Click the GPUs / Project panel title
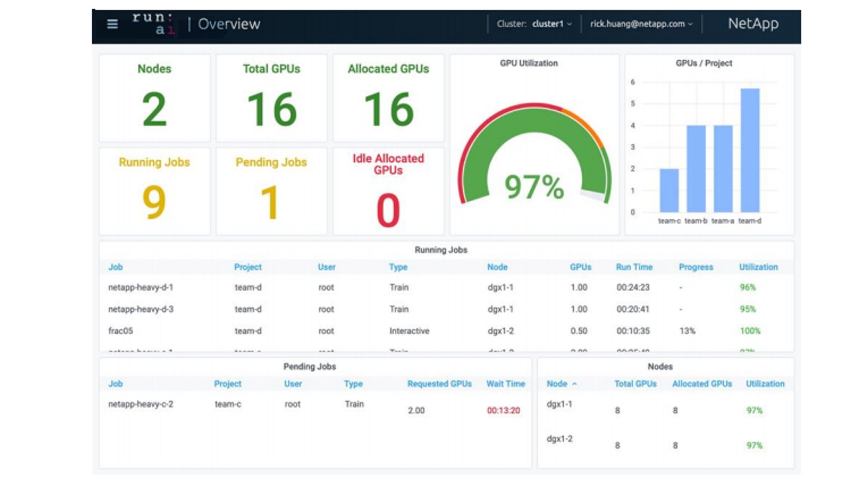Viewport: 868px width, 486px height. pyautogui.click(x=704, y=63)
